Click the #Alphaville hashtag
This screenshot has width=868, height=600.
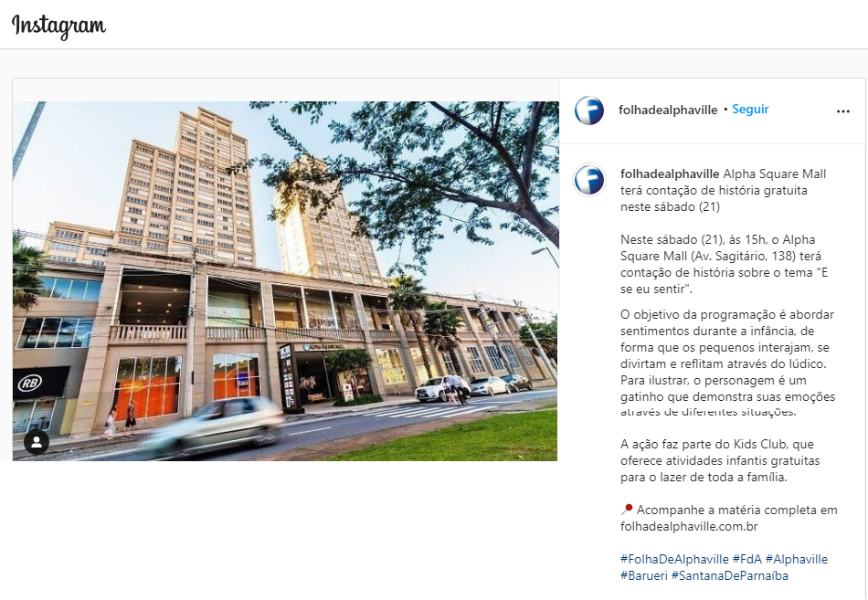797,559
